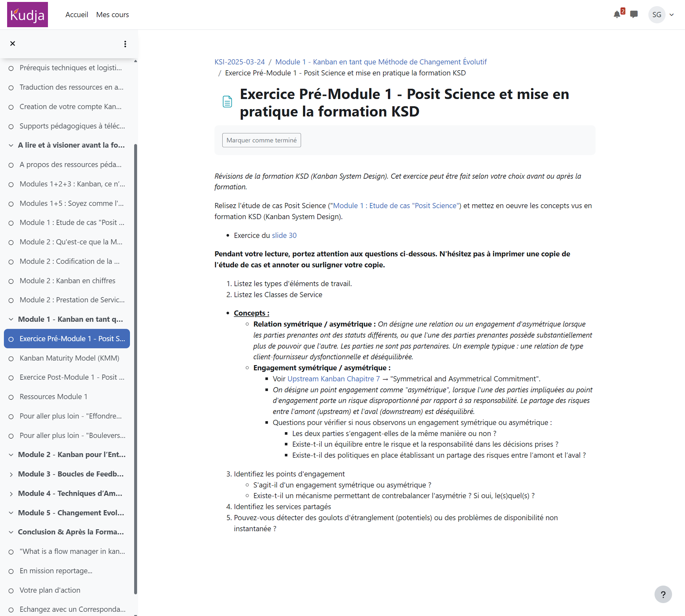Click the Kudja logo
The width and height of the screenshot is (685, 616).
(27, 15)
